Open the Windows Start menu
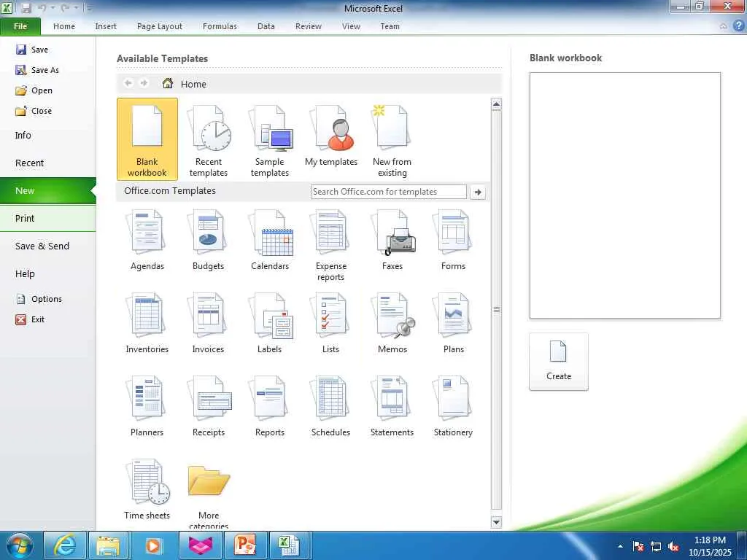The image size is (747, 560). 20,545
